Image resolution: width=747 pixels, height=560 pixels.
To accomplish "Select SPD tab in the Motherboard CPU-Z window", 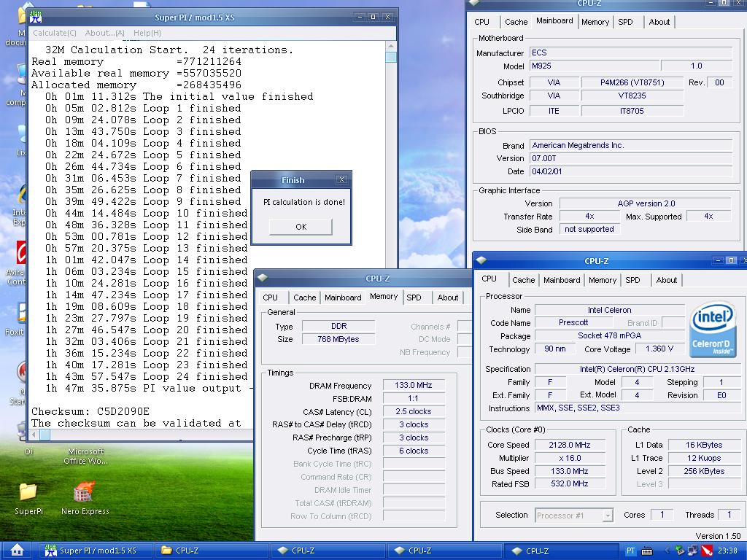I will click(625, 22).
